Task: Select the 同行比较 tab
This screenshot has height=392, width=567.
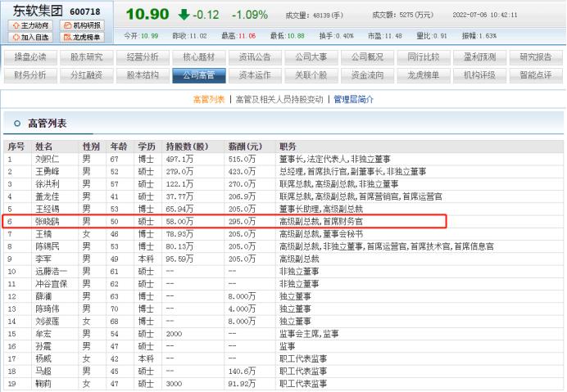Action: tap(424, 57)
